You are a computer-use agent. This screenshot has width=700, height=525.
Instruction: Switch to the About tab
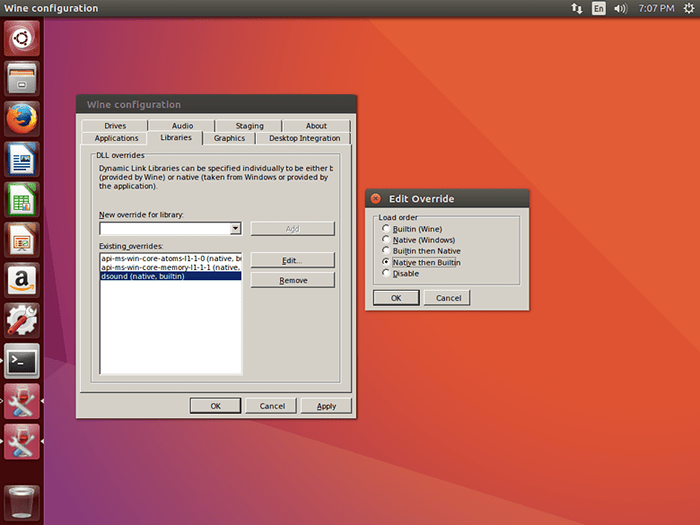[x=316, y=126]
